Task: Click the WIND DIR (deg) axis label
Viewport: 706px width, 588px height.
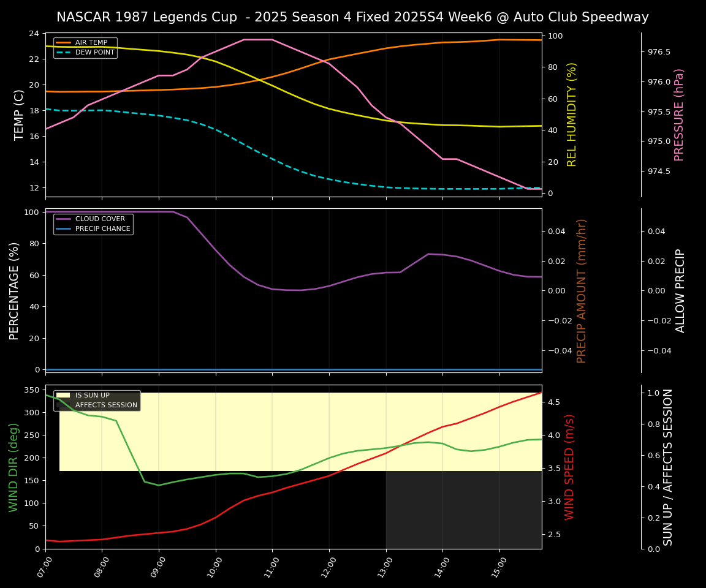Action: point(13,467)
